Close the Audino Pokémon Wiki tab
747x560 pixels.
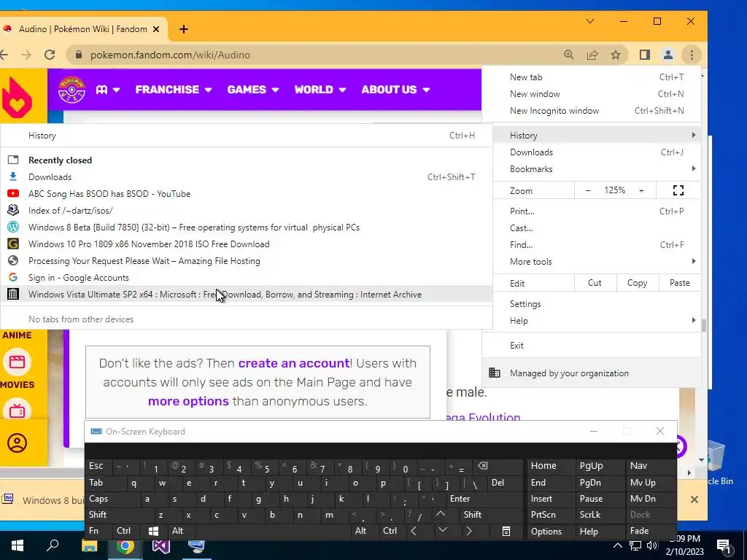click(x=156, y=29)
